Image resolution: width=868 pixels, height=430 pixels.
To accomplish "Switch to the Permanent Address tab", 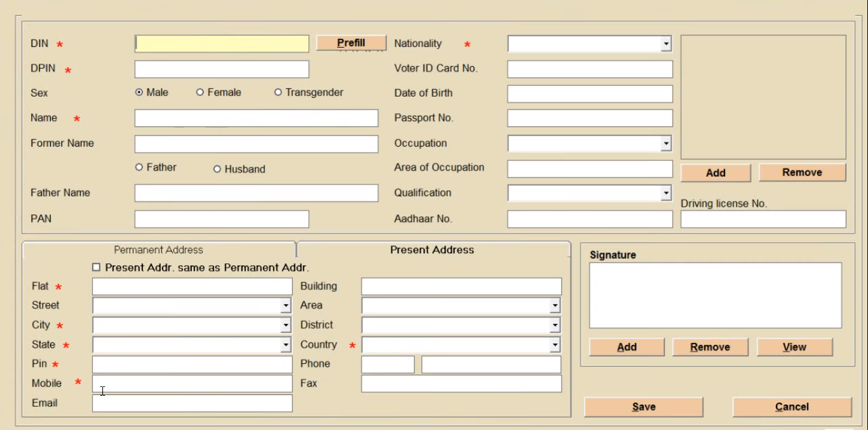I will pyautogui.click(x=159, y=250).
